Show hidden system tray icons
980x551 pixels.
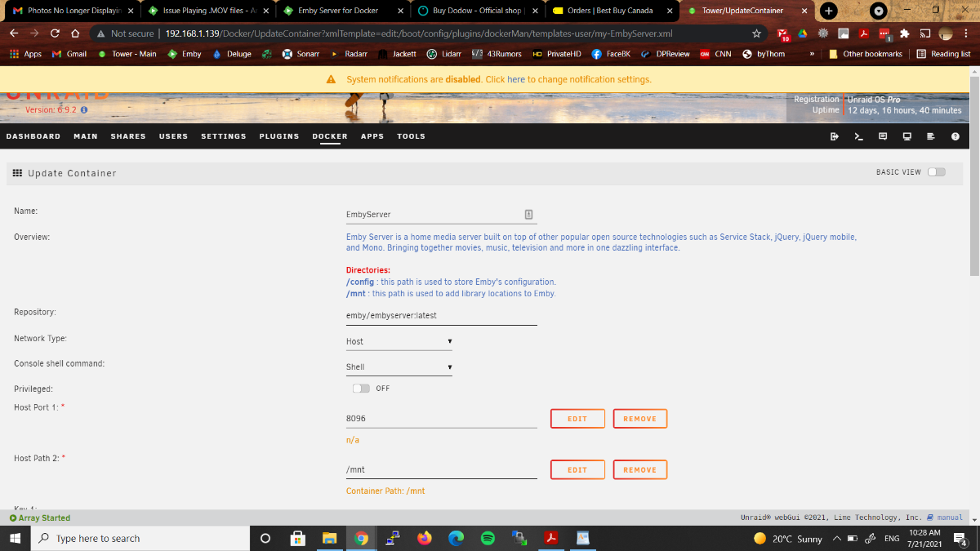837,539
